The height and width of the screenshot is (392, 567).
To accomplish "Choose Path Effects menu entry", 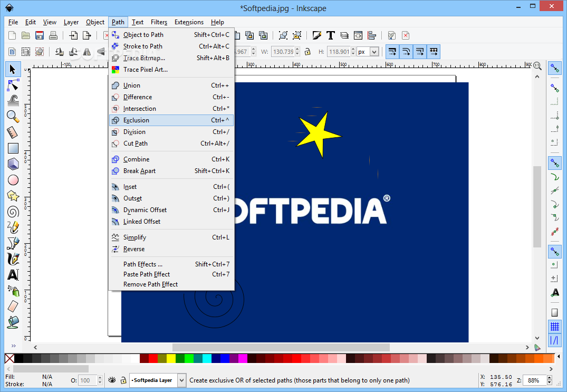I will coord(171,264).
